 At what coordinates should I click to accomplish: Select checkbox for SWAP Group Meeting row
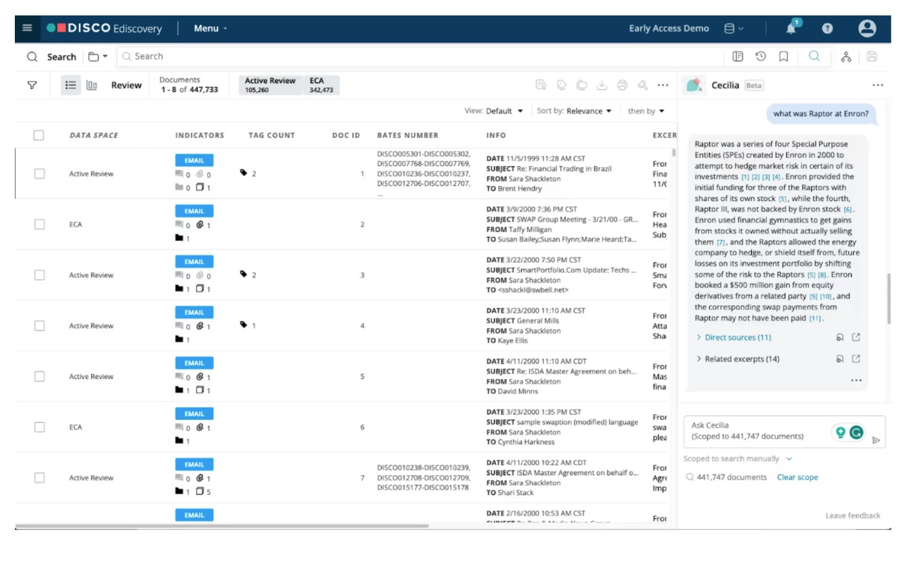[39, 224]
